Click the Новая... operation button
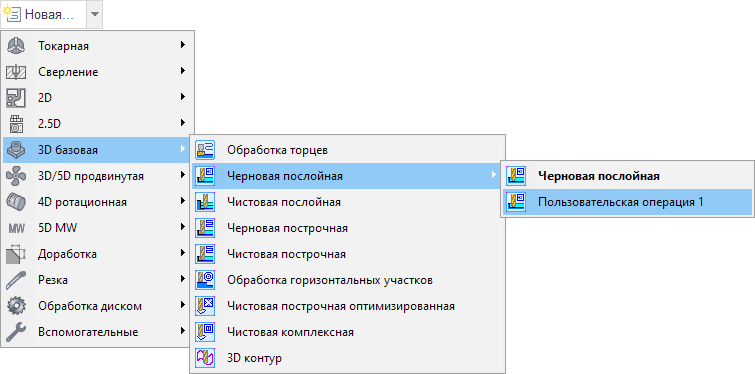This screenshot has width=755, height=374. coord(43,14)
